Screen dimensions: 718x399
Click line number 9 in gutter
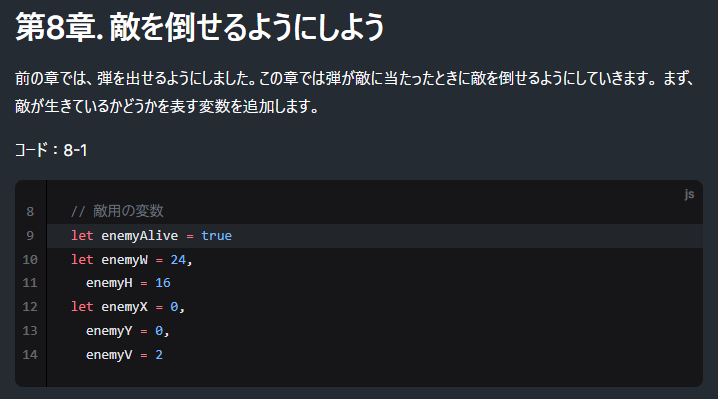point(30,235)
